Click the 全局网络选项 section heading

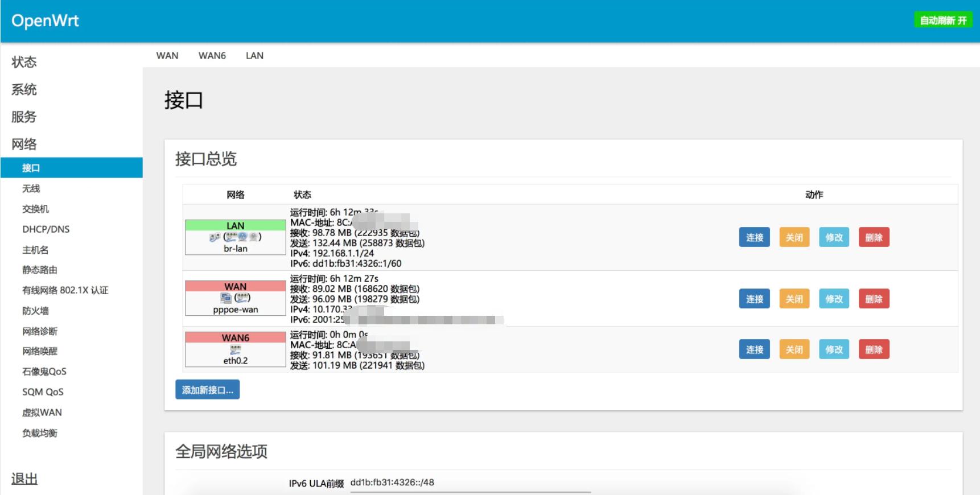(221, 452)
